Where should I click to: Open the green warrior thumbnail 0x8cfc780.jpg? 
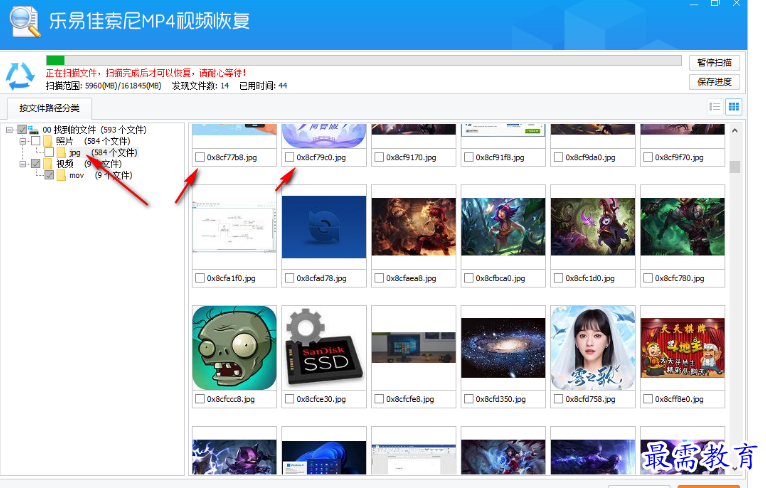point(682,227)
